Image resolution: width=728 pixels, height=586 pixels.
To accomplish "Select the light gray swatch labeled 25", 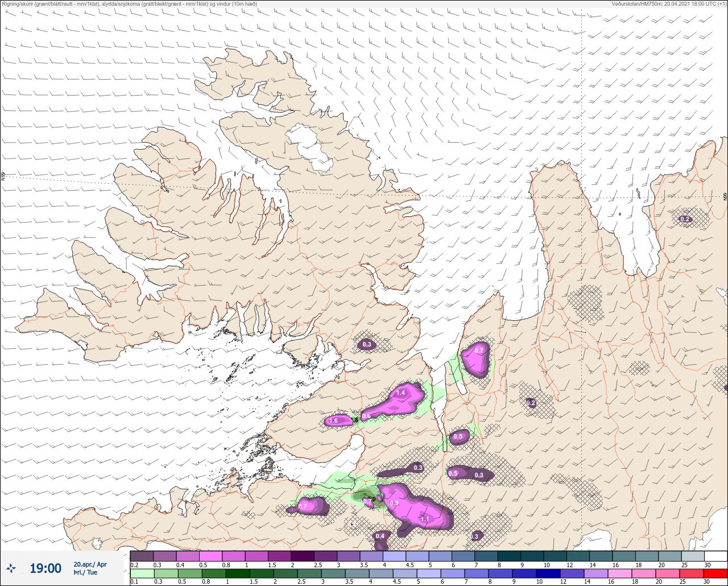I will coord(693,556).
